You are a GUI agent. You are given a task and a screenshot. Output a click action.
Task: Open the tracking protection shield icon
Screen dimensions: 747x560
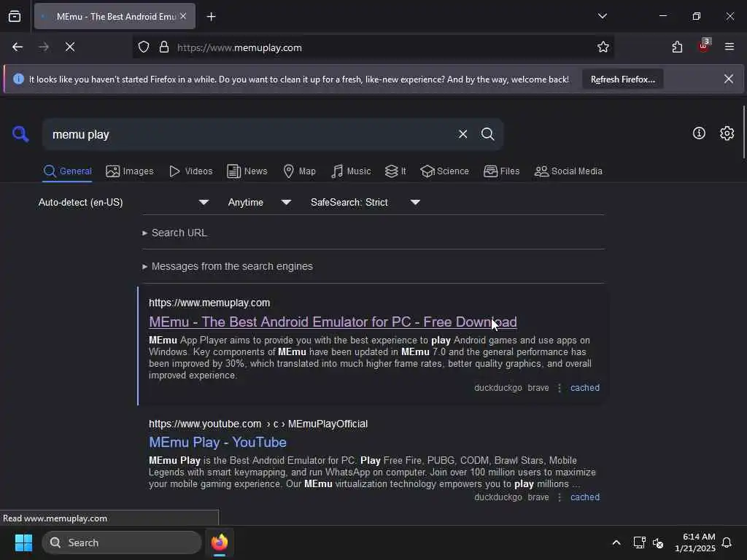tap(144, 47)
